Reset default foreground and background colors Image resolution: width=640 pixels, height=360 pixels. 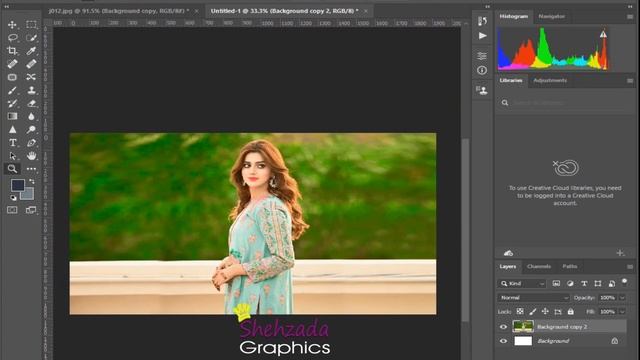coord(13,198)
